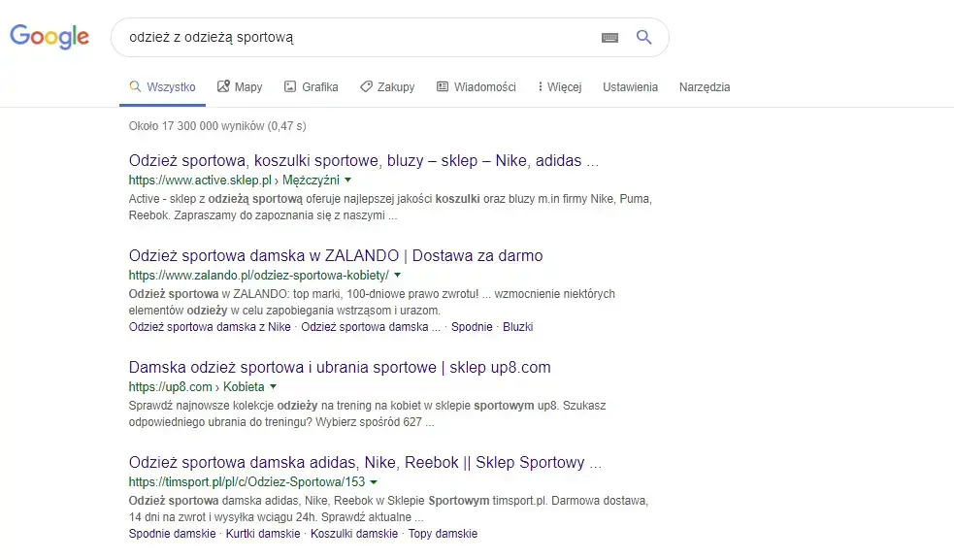Expand the green arrow beside the Zalando URL

click(x=398, y=274)
